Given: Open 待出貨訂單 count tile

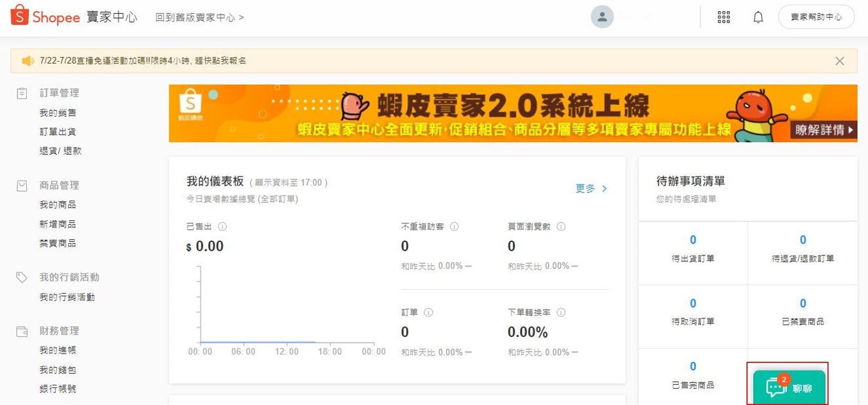Looking at the screenshot, I should tap(693, 249).
